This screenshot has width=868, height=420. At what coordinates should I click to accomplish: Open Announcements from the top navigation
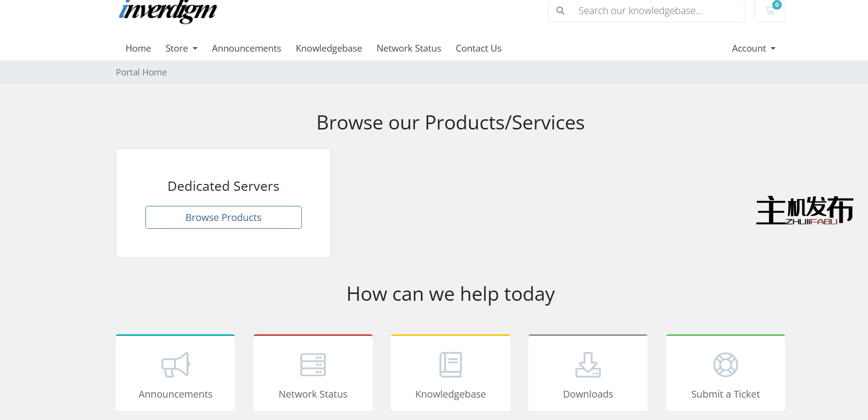tap(246, 48)
